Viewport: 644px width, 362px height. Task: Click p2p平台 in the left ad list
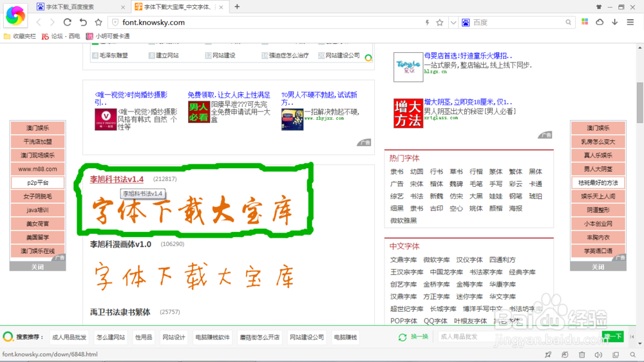click(37, 182)
